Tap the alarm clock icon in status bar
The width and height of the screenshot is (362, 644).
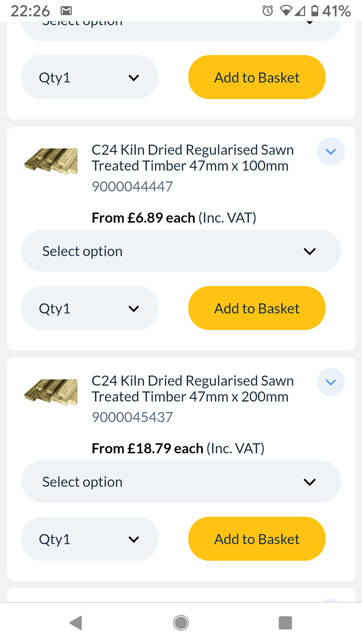tap(267, 11)
